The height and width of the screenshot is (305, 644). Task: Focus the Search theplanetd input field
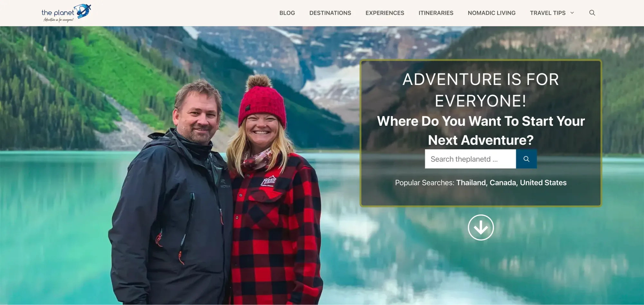point(470,159)
